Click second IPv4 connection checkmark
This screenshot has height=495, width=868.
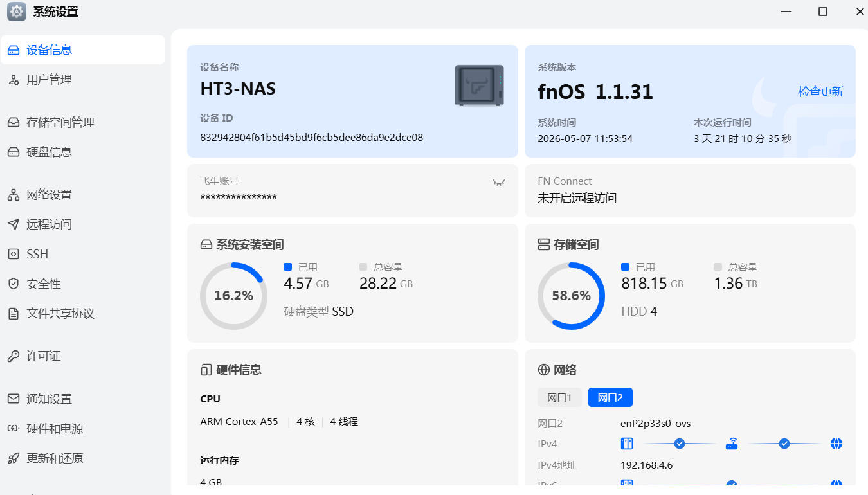[x=784, y=444]
